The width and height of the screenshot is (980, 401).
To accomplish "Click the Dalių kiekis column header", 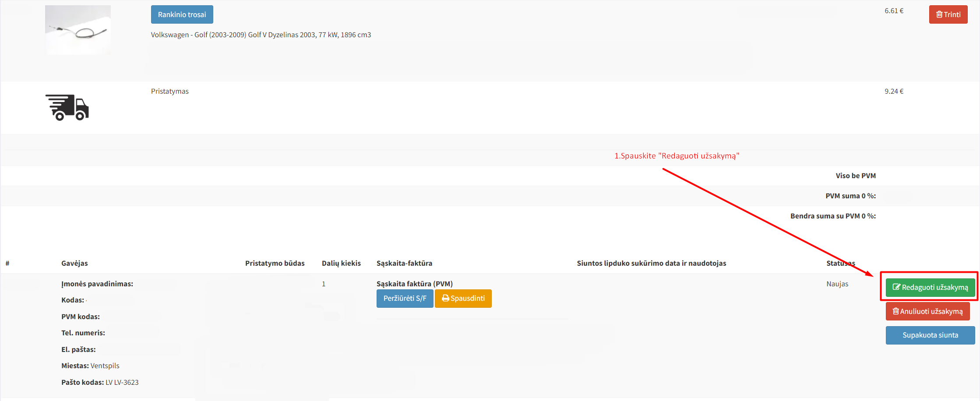I will pos(341,263).
